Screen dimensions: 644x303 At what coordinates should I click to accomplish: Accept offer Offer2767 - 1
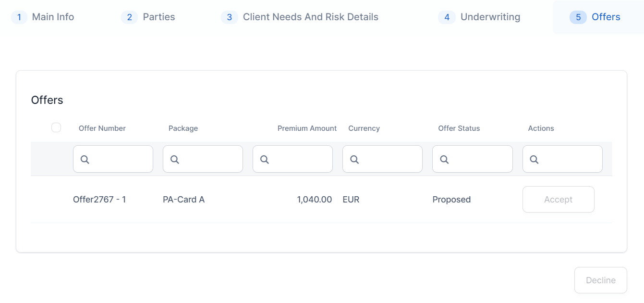click(558, 200)
